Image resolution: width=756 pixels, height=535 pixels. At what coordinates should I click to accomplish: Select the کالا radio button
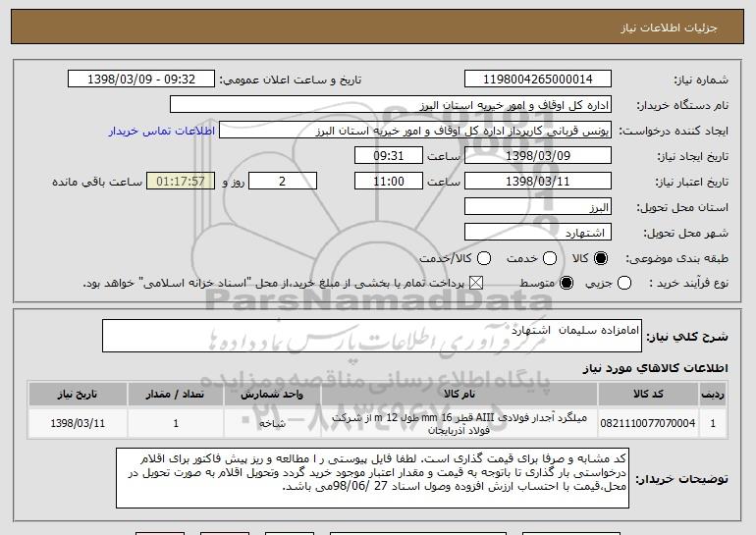tap(601, 258)
